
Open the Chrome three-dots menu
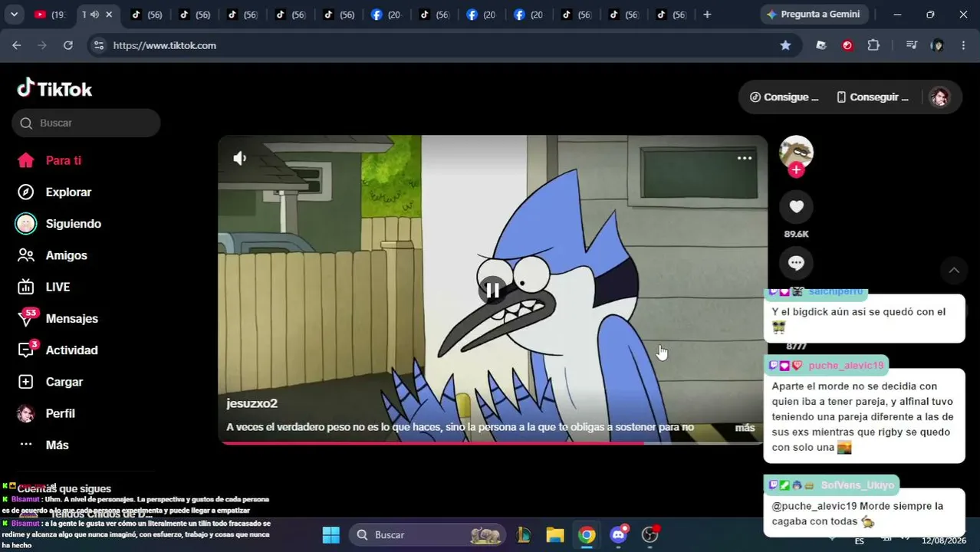tap(963, 45)
